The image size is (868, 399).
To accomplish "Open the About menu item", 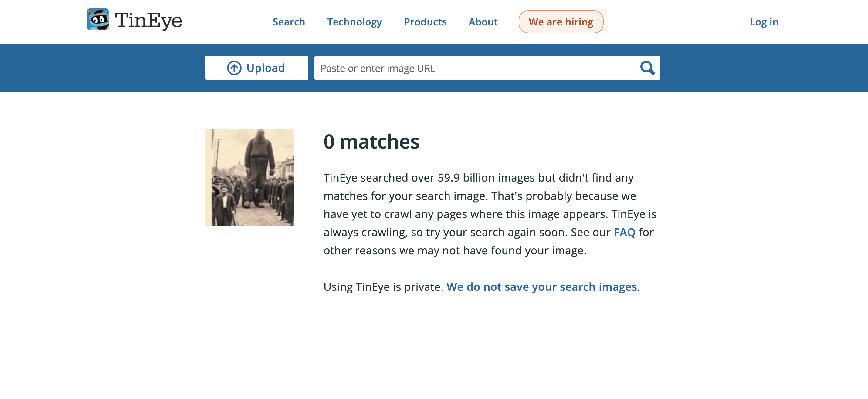I will (483, 22).
